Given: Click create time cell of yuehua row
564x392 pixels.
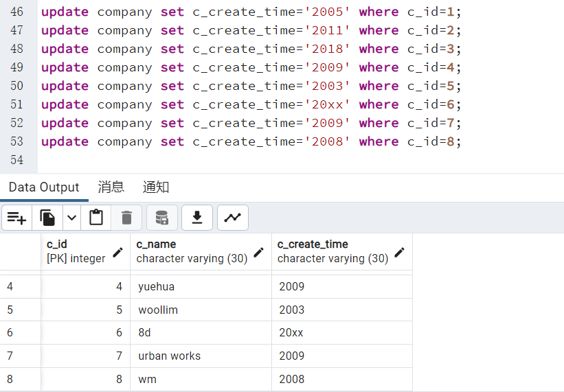Looking at the screenshot, I should 342,287.
